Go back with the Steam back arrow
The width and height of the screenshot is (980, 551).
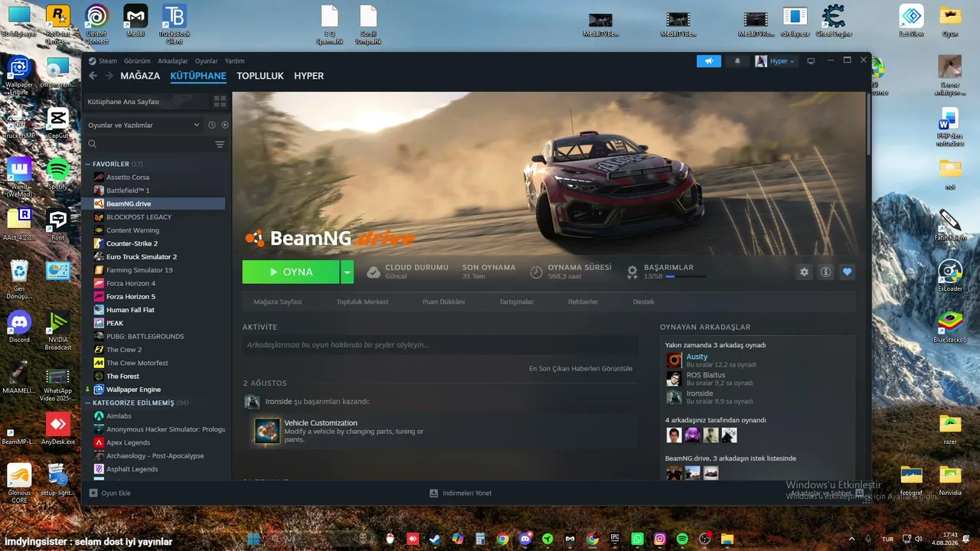point(93,76)
